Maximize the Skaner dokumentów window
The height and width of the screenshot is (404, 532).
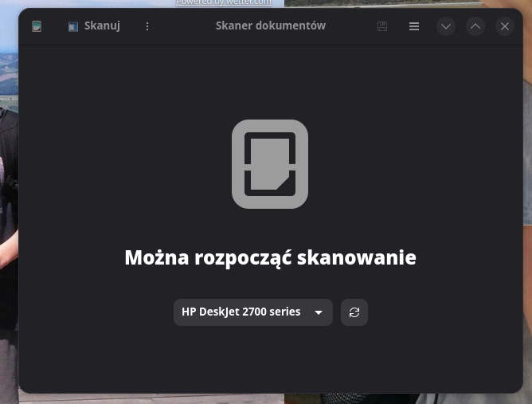coord(475,26)
